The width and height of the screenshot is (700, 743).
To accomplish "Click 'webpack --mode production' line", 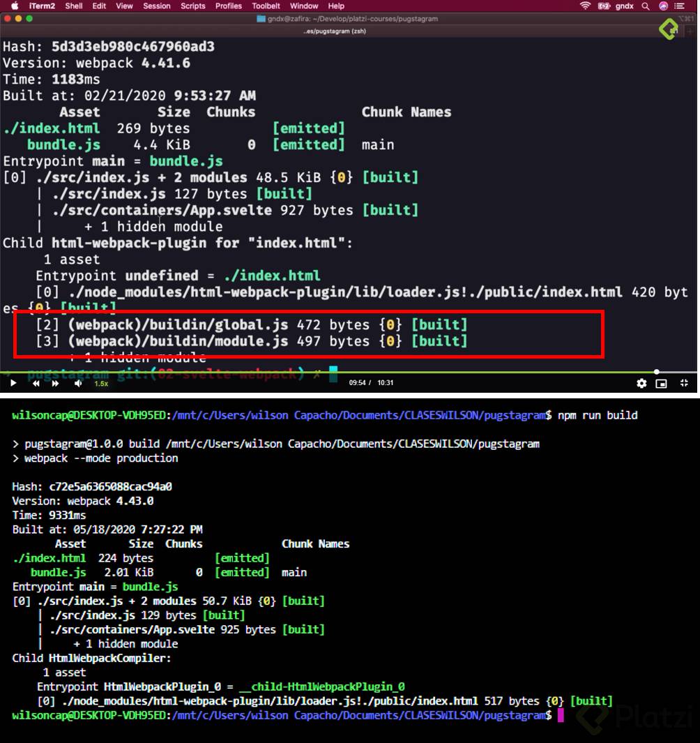I will pyautogui.click(x=96, y=458).
